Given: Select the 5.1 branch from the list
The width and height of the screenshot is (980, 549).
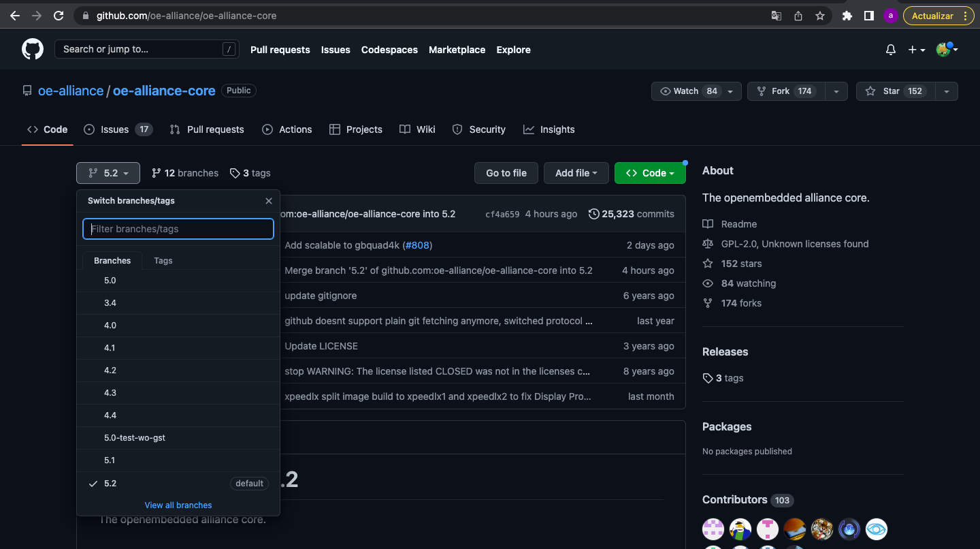Looking at the screenshot, I should coord(110,460).
